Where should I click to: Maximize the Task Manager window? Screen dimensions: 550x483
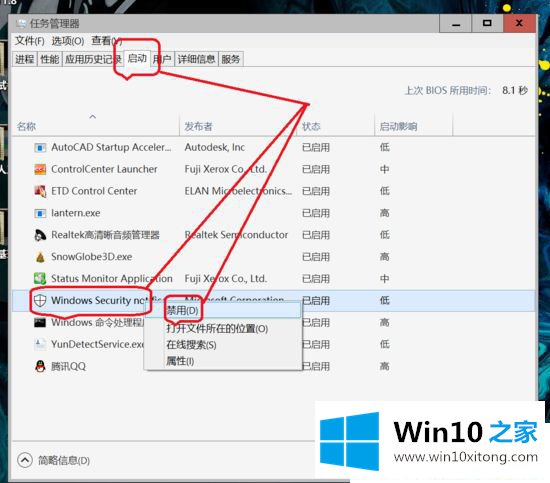coord(487,24)
